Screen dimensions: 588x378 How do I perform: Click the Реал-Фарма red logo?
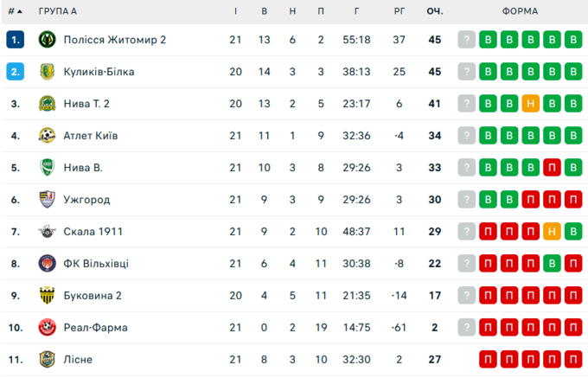[x=48, y=327]
